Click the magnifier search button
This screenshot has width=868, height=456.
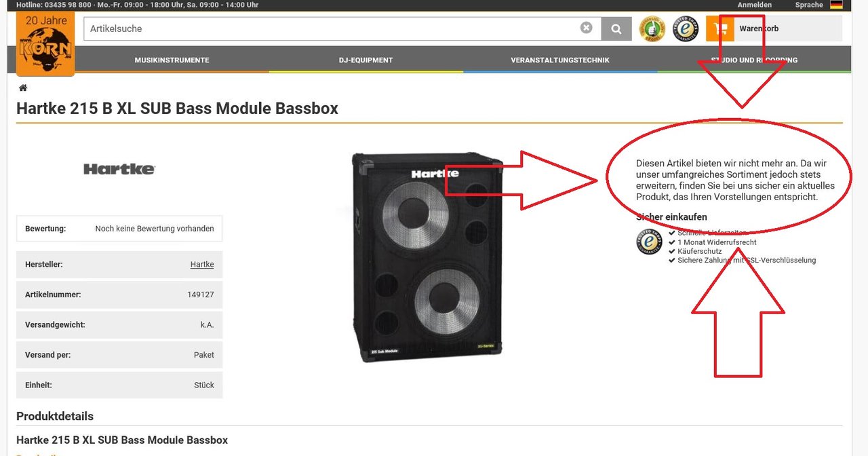(x=616, y=28)
